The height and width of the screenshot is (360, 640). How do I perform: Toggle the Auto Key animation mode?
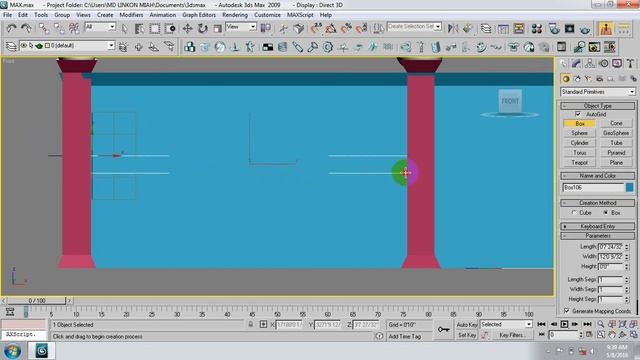467,324
